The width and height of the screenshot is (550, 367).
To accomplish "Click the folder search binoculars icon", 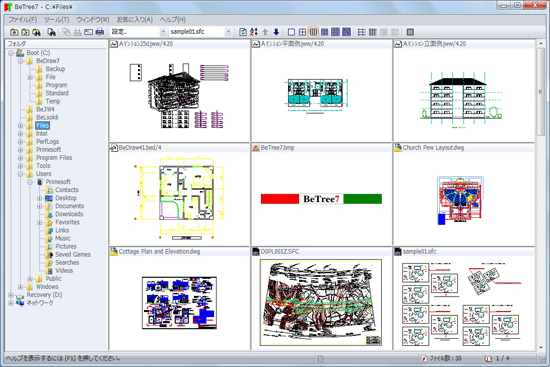I will 36,32.
